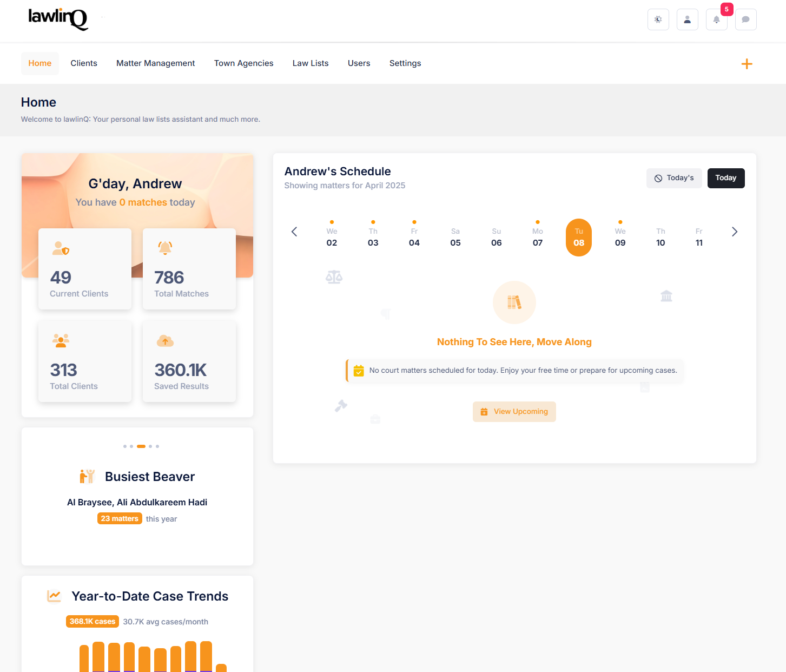
Task: Toggle dark mode with the sun-moon icon
Action: point(658,19)
